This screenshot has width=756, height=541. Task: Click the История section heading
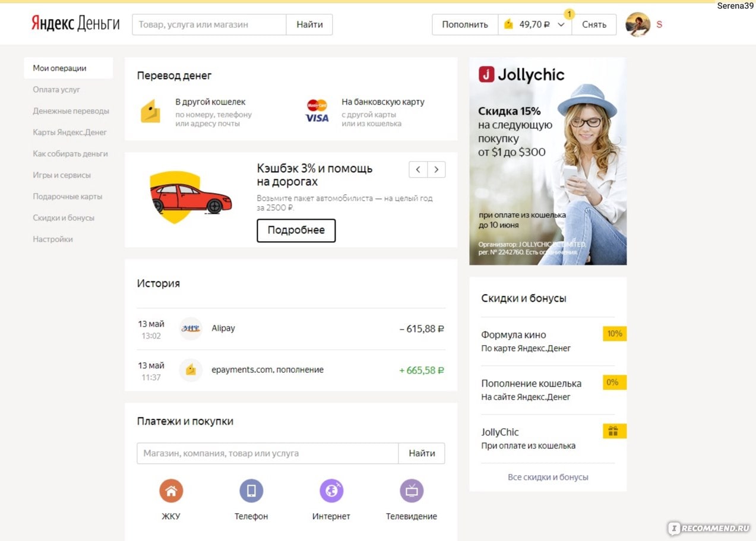pos(159,283)
